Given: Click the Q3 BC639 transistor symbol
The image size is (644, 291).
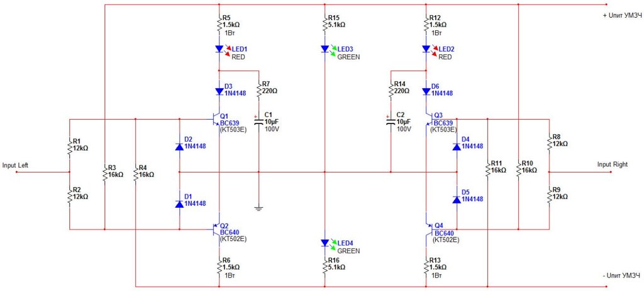Looking at the screenshot, I should 430,120.
